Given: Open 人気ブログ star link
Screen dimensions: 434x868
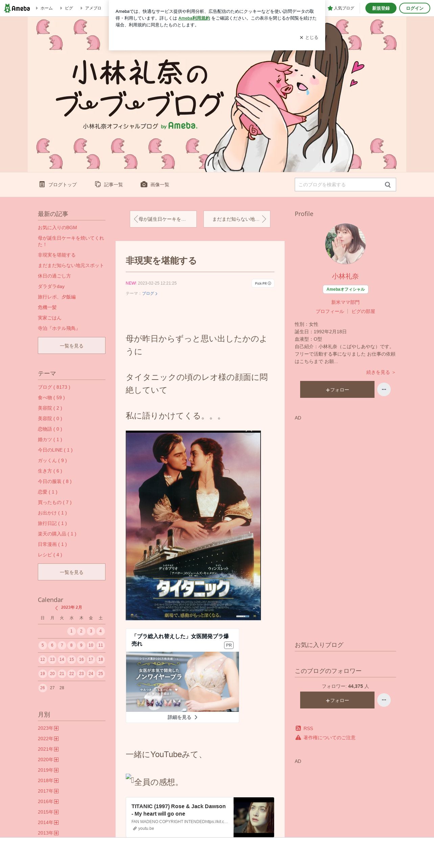Looking at the screenshot, I should [x=341, y=8].
